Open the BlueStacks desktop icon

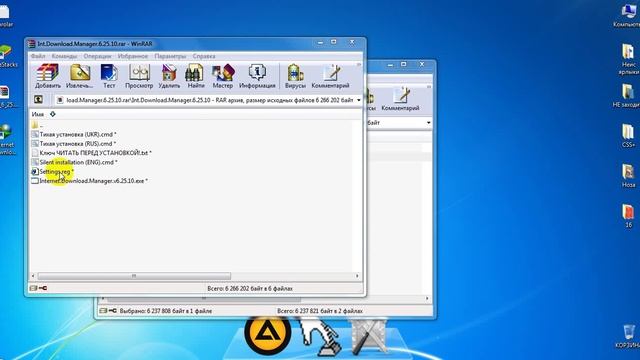(x=7, y=56)
